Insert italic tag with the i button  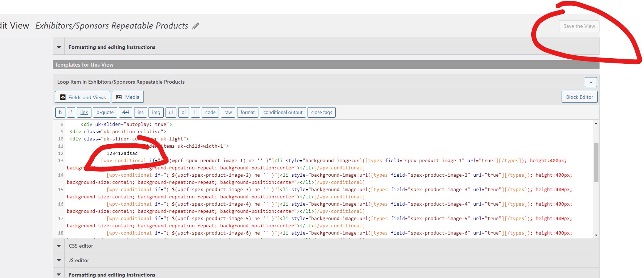71,112
